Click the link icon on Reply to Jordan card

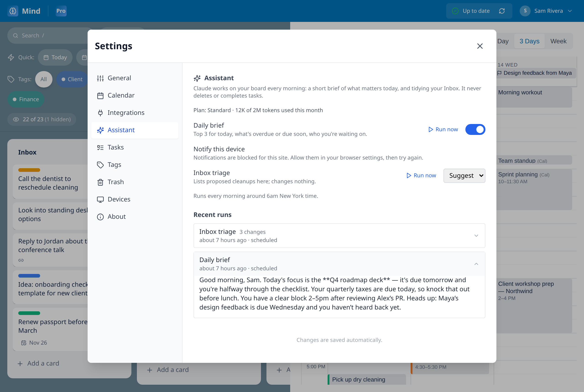tap(21, 260)
